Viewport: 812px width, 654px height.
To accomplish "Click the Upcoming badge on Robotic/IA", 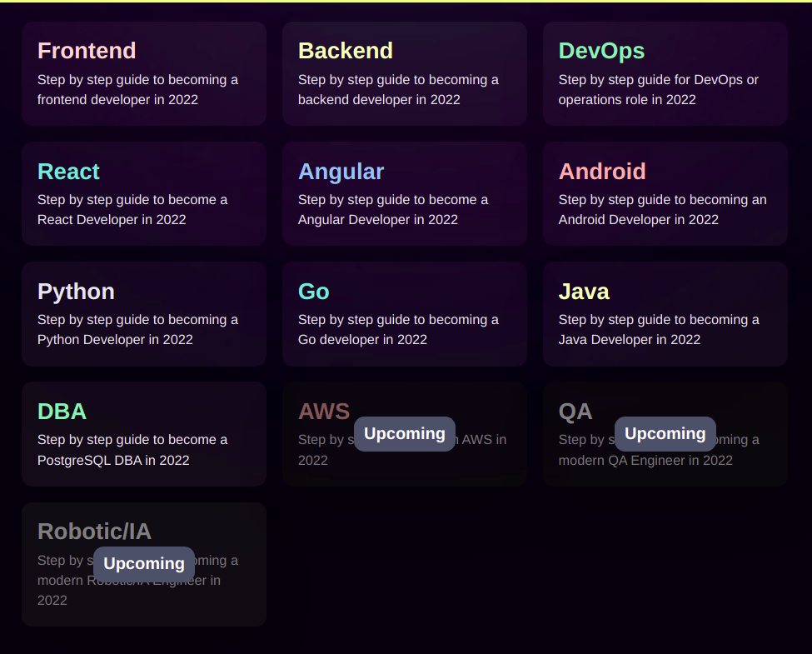I will coord(143,564).
